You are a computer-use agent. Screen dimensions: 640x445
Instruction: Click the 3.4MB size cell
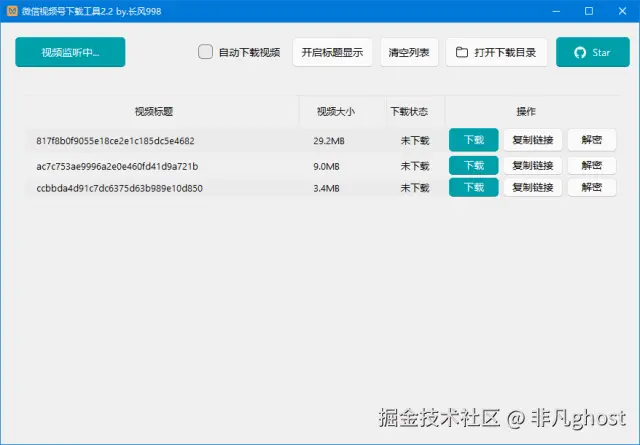327,188
